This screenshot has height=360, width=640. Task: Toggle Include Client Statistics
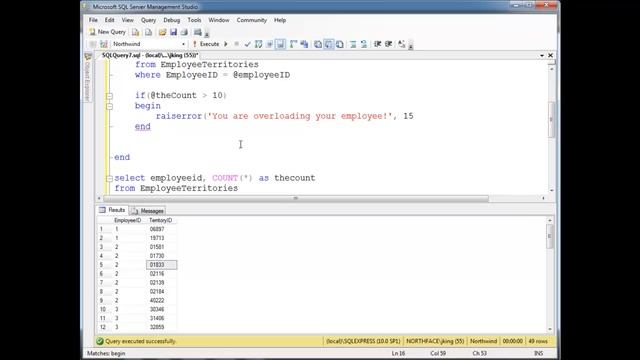pos(304,44)
